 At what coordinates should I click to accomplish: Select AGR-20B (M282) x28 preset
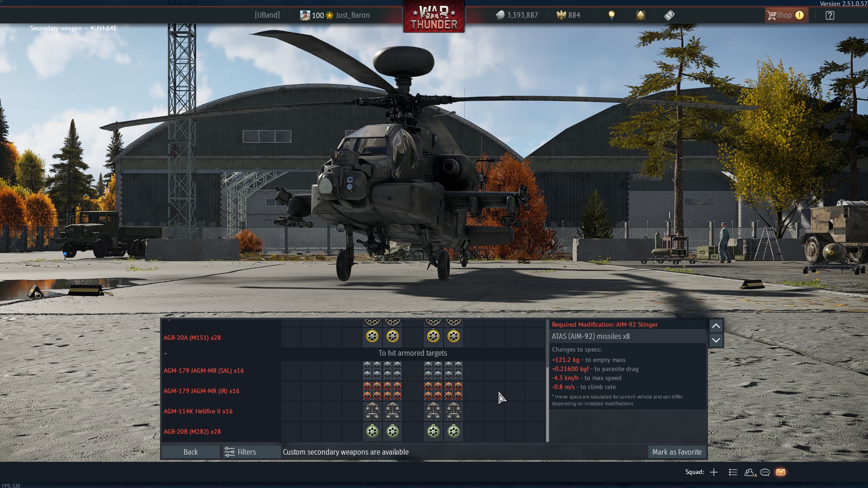coord(192,432)
